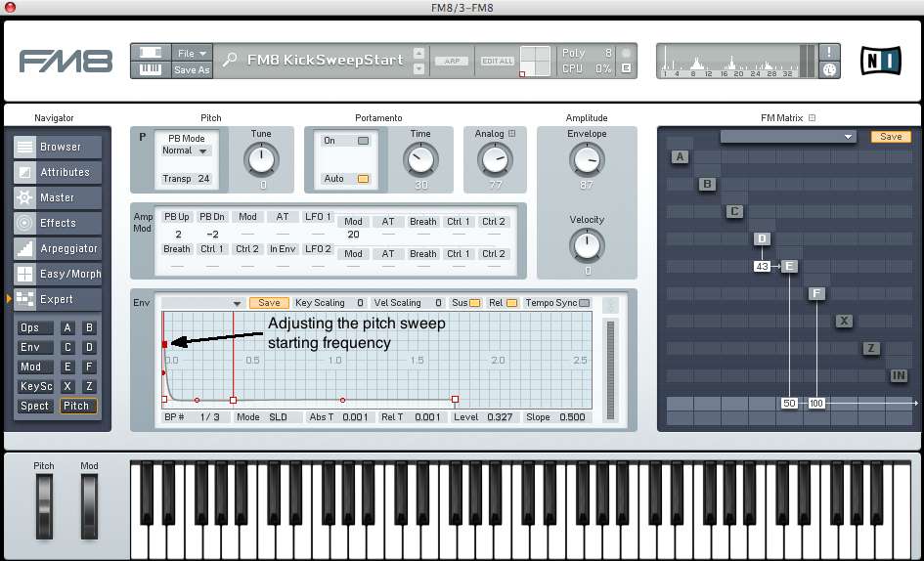Click the Portamento Time knob

coord(420,159)
